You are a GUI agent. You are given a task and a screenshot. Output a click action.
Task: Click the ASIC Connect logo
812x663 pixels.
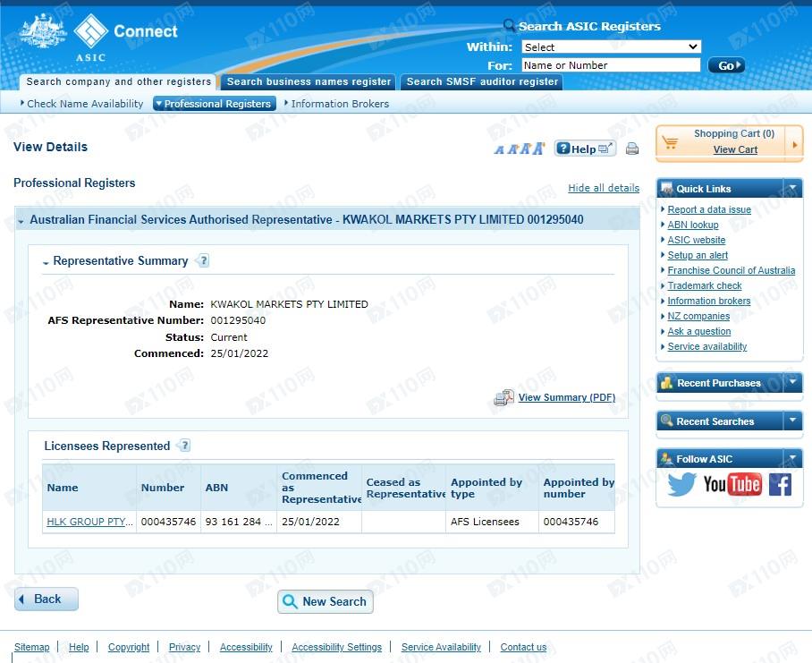[x=98, y=36]
